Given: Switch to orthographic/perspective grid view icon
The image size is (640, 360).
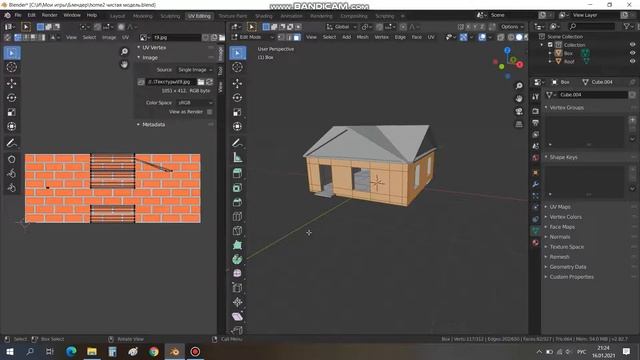Looking at the screenshot, I should (519, 124).
